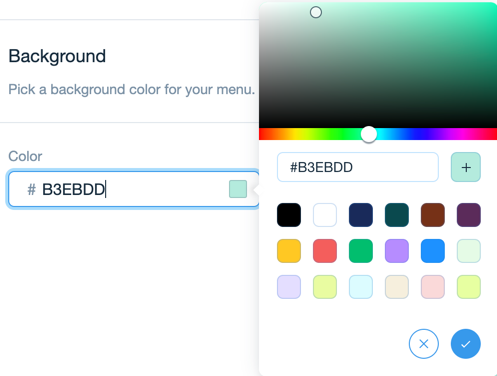Choose the green color swatch
The height and width of the screenshot is (376, 497).
(x=361, y=251)
